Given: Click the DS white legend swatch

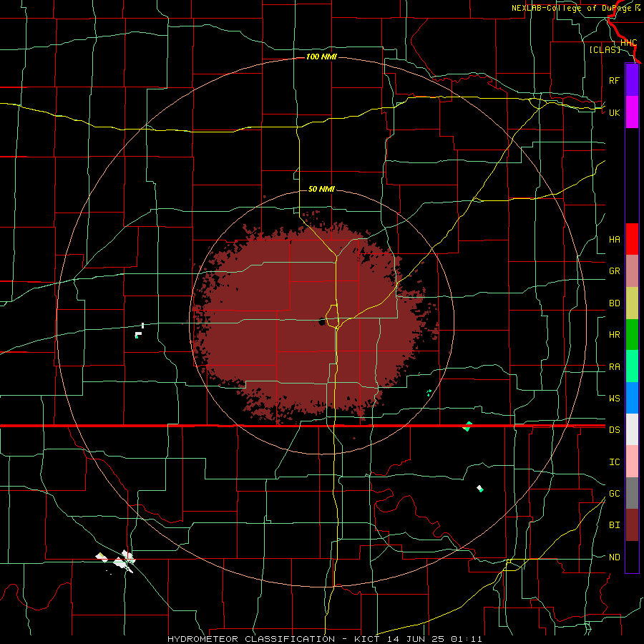Looking at the screenshot, I should pyautogui.click(x=632, y=429).
